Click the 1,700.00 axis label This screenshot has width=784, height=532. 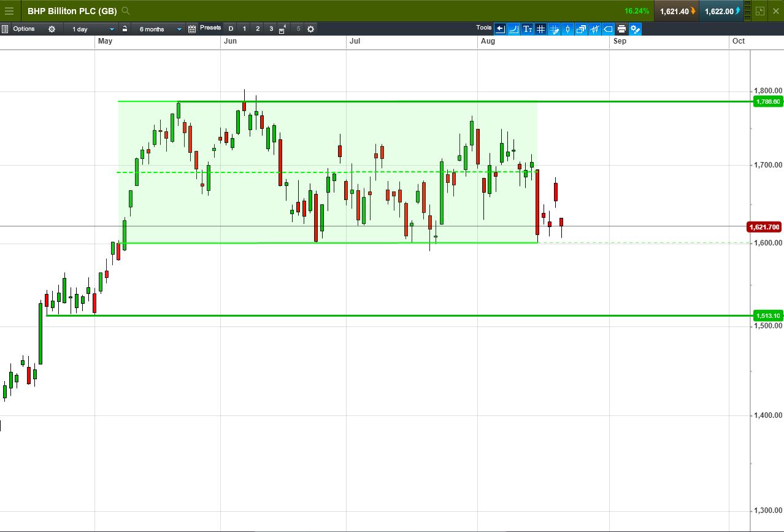click(x=769, y=165)
